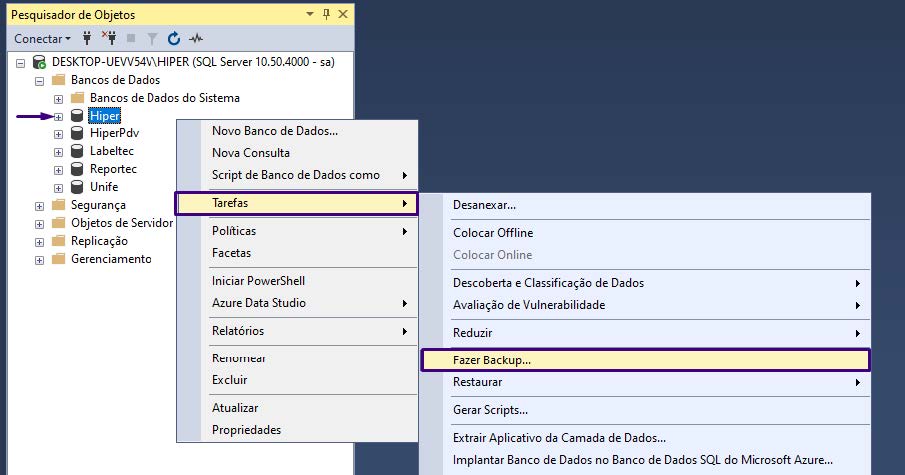Open the Restaurar submenu

click(x=477, y=382)
